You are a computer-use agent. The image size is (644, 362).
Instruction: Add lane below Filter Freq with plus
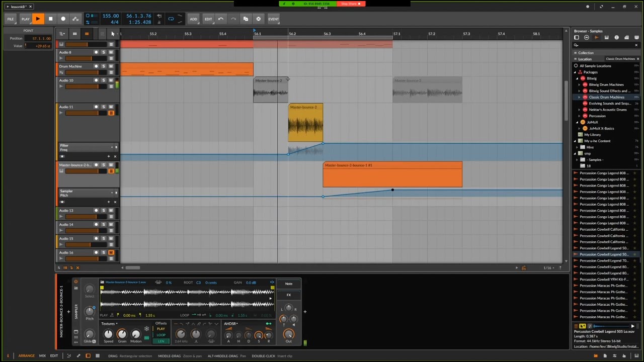click(108, 156)
